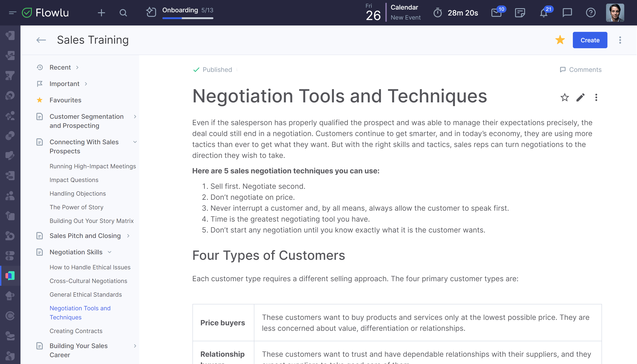Screen dimensions: 637x364
Task: Expand Customer Segmentation and Prospecting section
Action: click(x=135, y=116)
